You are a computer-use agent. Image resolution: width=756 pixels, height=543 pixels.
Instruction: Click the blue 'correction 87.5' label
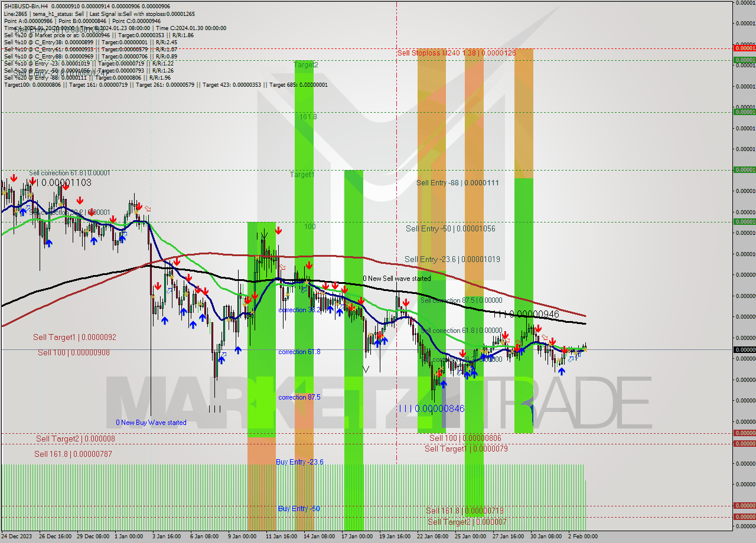299,397
